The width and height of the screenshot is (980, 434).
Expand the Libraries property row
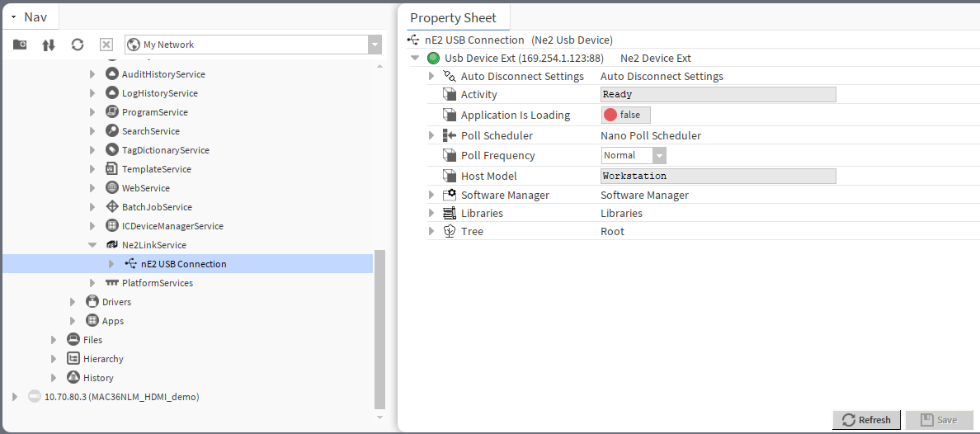click(431, 214)
